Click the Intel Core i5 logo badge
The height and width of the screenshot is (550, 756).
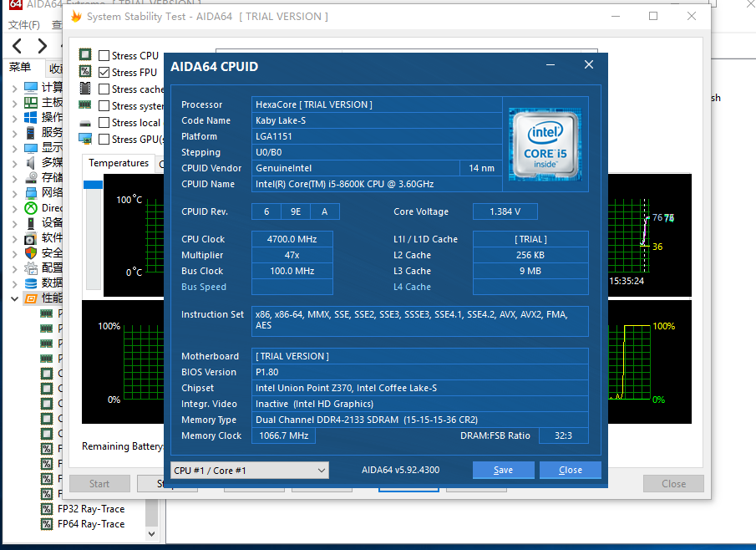545,145
